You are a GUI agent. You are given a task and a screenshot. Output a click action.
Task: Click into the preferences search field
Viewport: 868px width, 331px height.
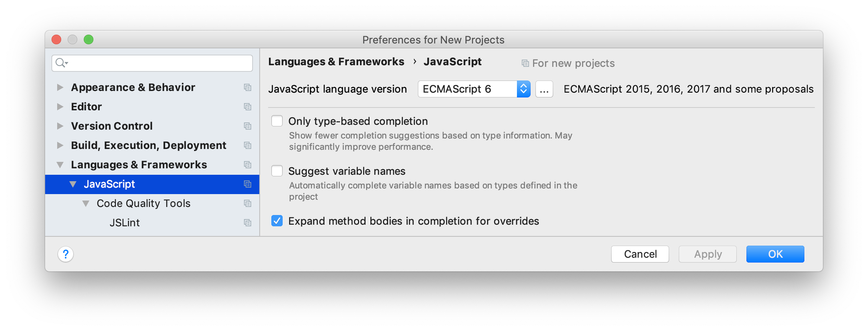pyautogui.click(x=159, y=63)
